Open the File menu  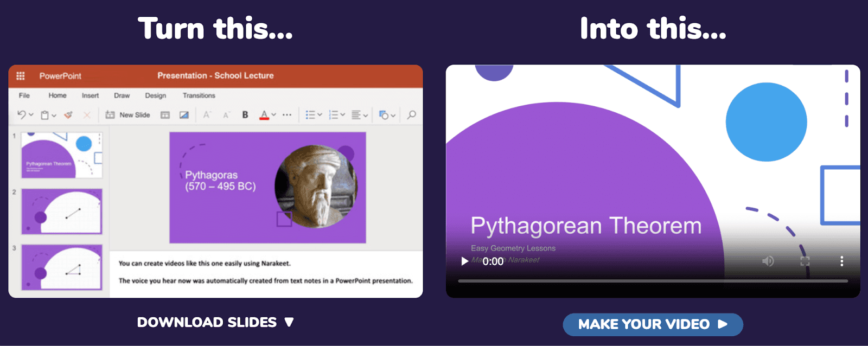click(24, 95)
